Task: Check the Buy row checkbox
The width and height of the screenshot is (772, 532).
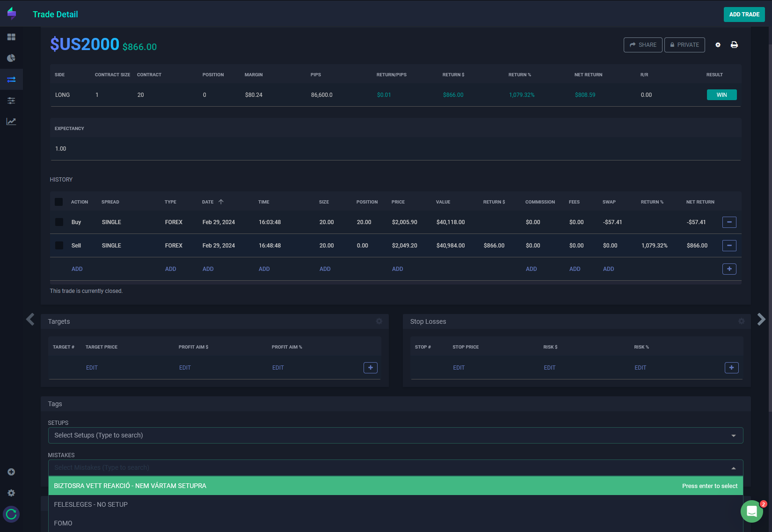Action: 59,222
